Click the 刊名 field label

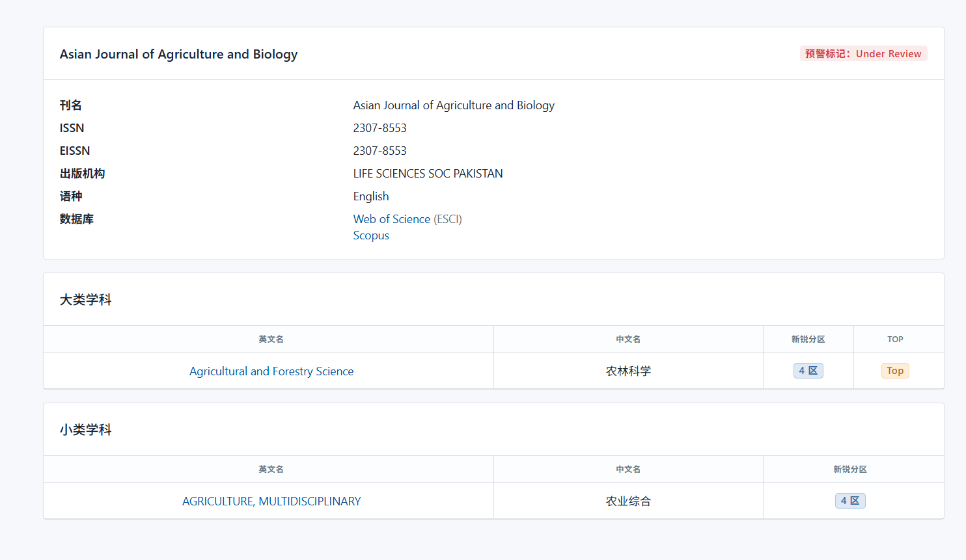coord(71,105)
